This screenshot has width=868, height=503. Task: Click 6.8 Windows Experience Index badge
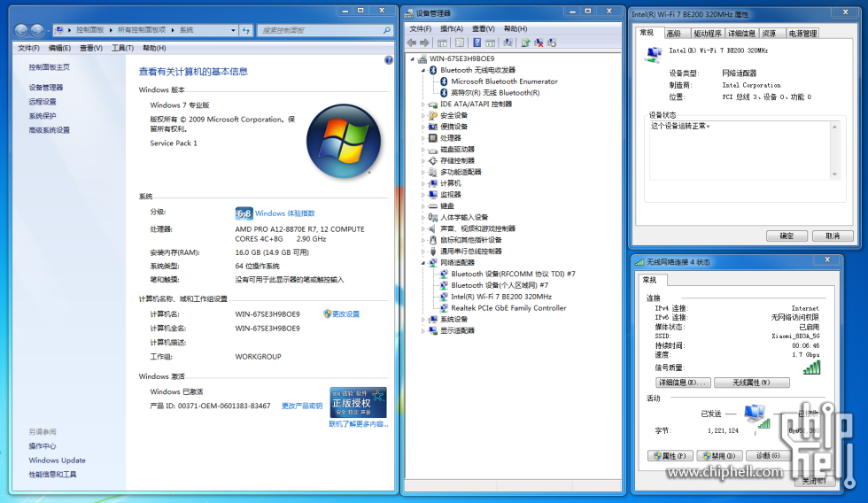[244, 213]
